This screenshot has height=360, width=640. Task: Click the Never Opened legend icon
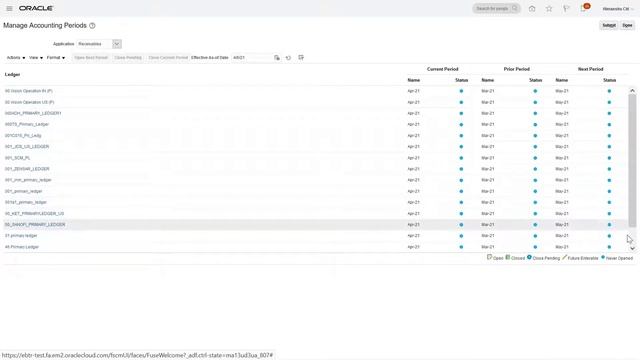pyautogui.click(x=603, y=257)
